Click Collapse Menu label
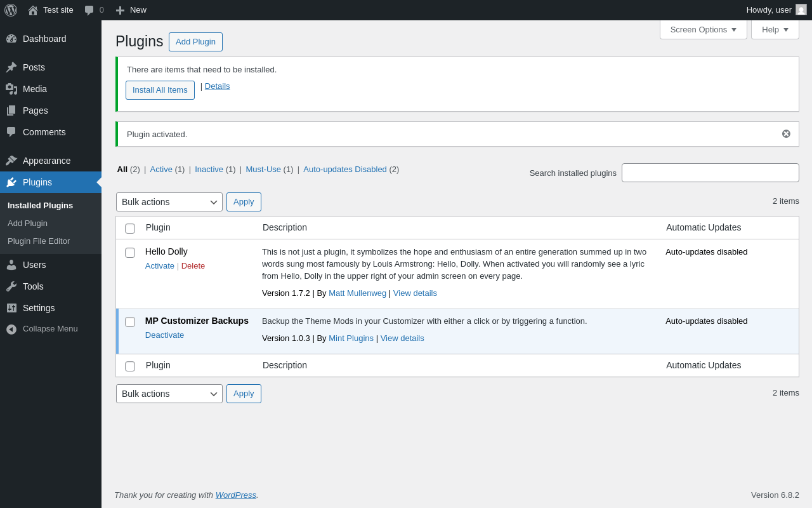The image size is (812, 508). click(x=50, y=329)
